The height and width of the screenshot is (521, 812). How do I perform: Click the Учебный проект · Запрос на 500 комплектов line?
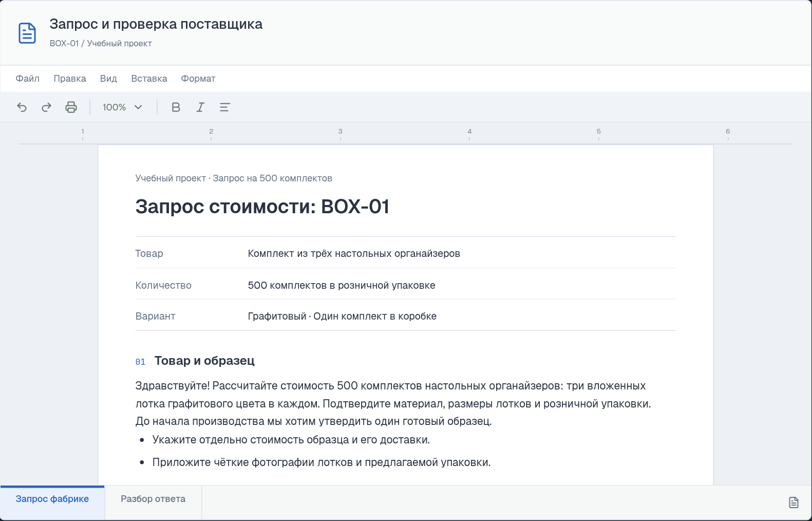point(234,178)
